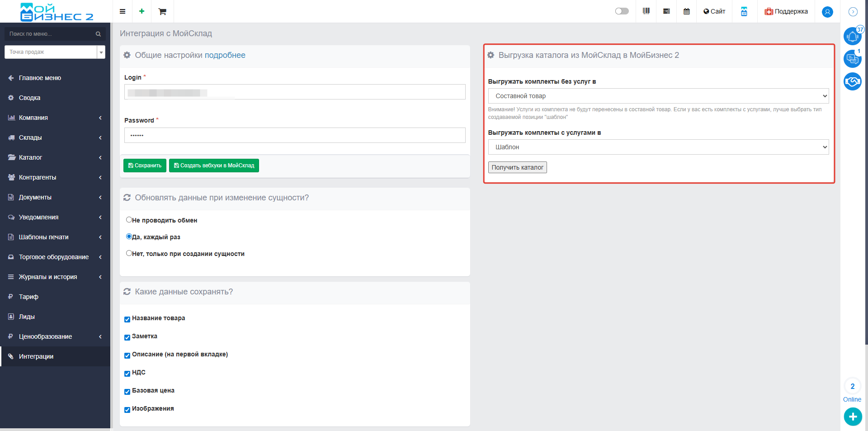868x431 pixels.
Task: Open the shopping cart icon
Action: pos(162,12)
